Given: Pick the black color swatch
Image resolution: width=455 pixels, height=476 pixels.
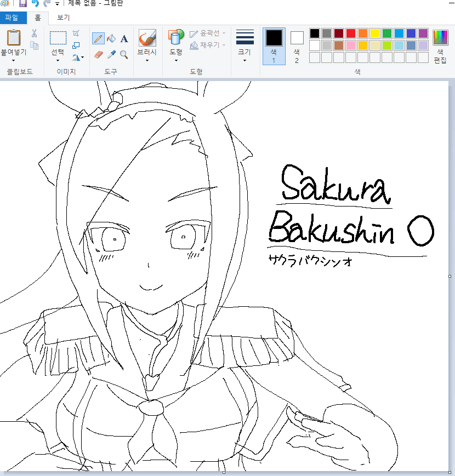Looking at the screenshot, I should 315,33.
